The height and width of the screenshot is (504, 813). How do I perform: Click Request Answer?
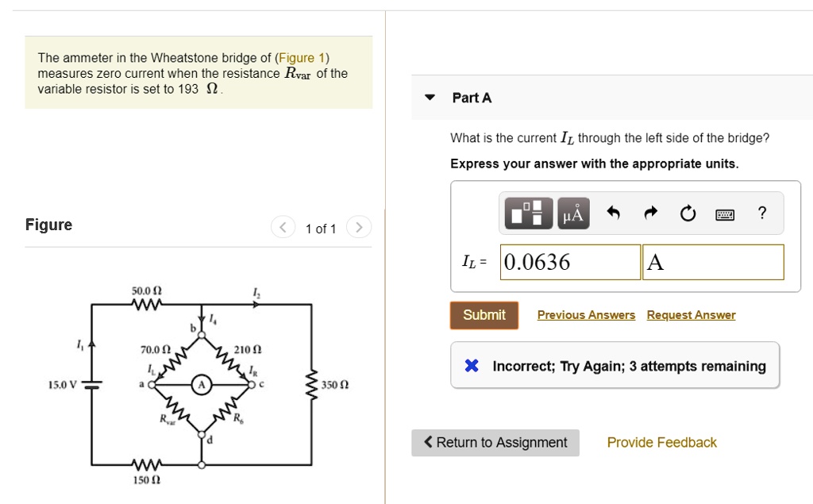[x=691, y=315]
